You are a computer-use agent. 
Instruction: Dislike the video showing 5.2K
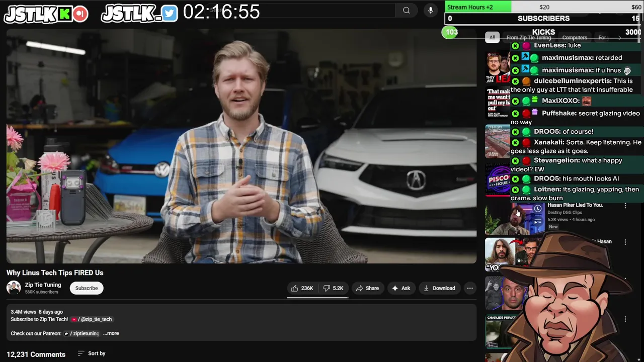point(333,288)
